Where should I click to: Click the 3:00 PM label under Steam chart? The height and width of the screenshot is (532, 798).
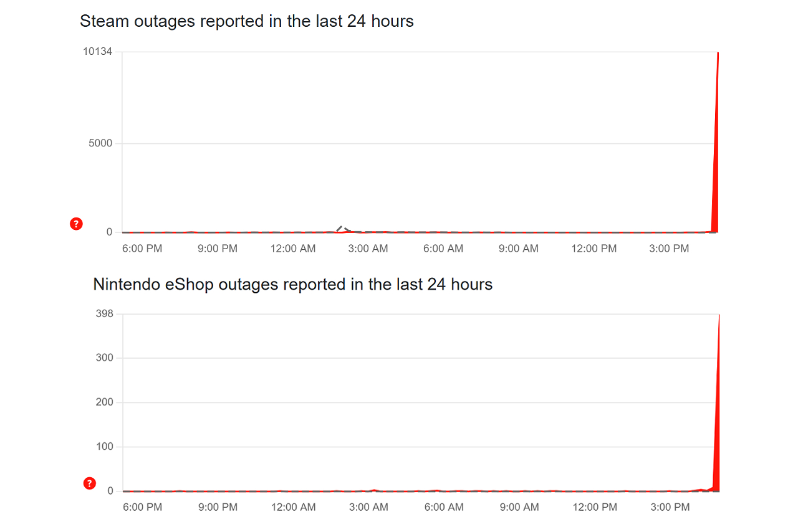point(669,249)
